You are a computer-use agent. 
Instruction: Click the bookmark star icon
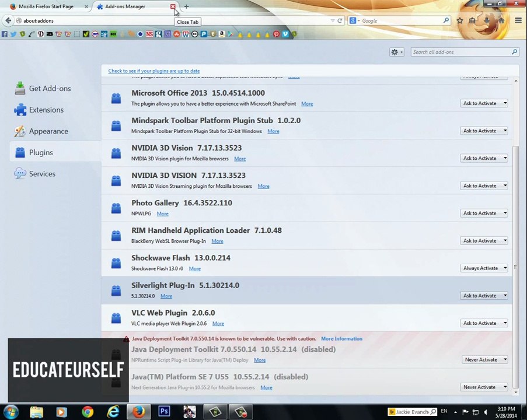[460, 20]
